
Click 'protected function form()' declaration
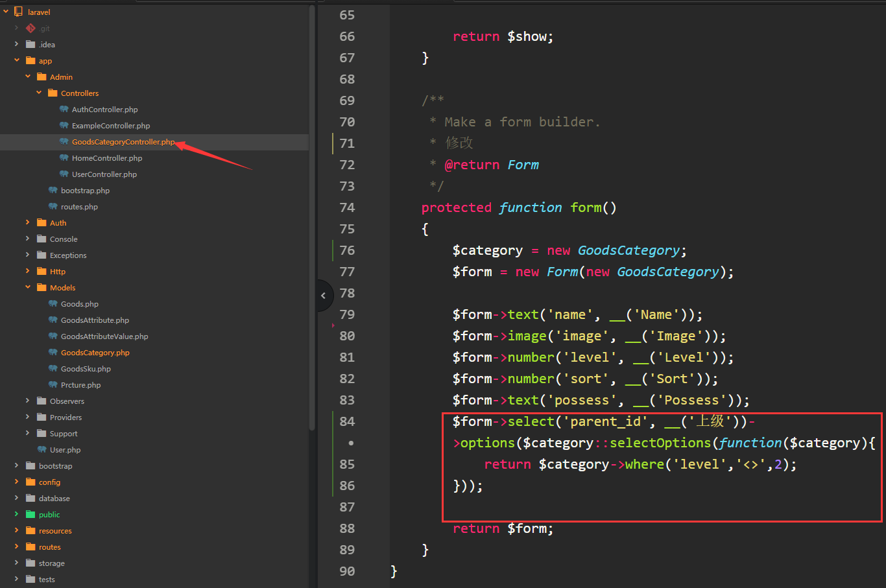pyautogui.click(x=519, y=207)
